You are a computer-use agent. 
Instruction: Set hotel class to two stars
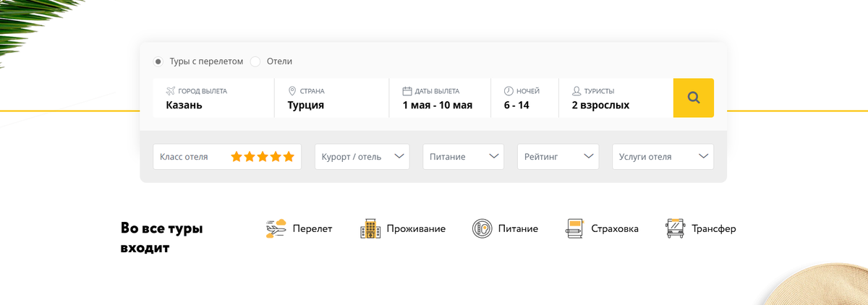pyautogui.click(x=250, y=157)
